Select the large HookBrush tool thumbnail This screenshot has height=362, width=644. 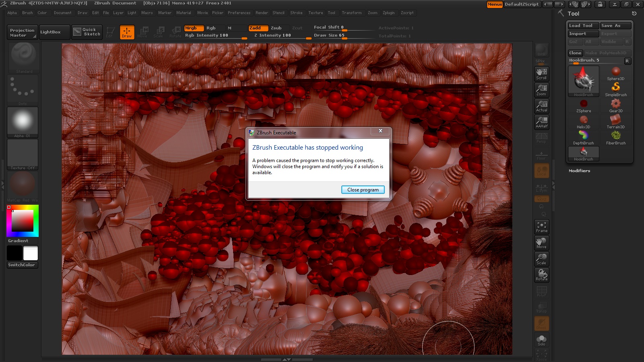coord(583,81)
